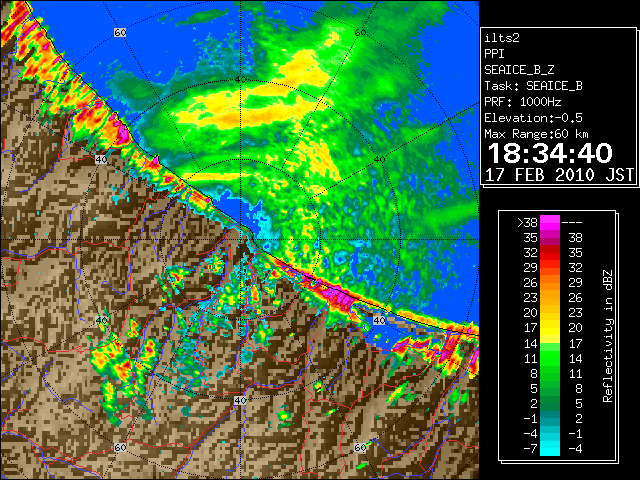Pick the cyan swatch beside legend '-7'

point(550,449)
